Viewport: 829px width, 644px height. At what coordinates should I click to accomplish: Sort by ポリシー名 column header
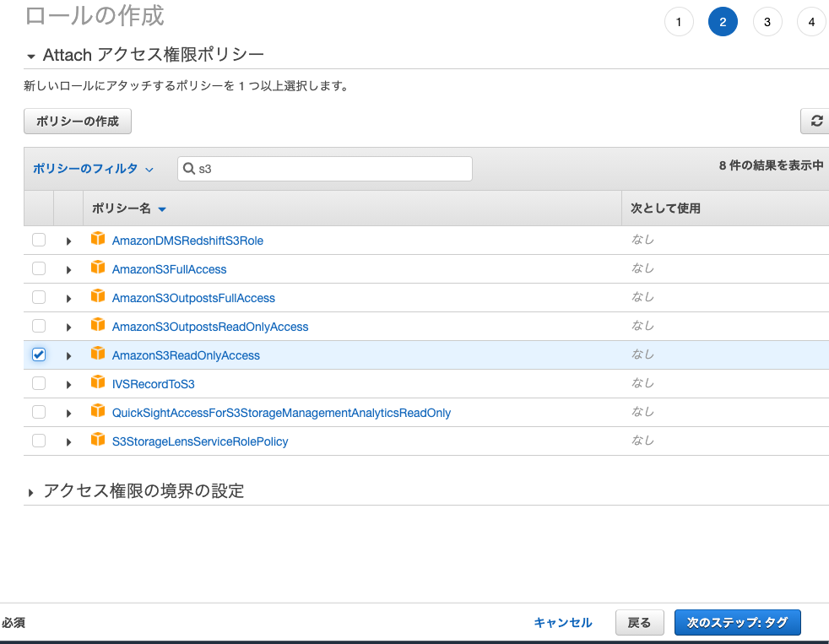(129, 208)
